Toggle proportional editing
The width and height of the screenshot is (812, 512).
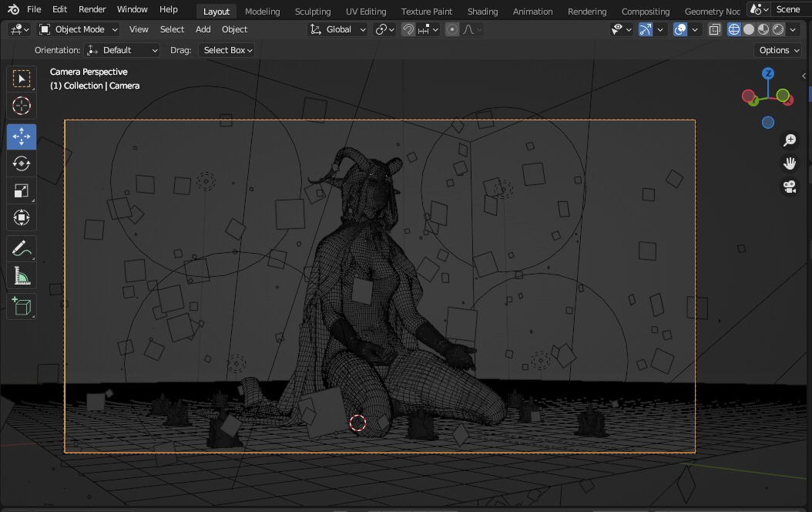pos(452,29)
